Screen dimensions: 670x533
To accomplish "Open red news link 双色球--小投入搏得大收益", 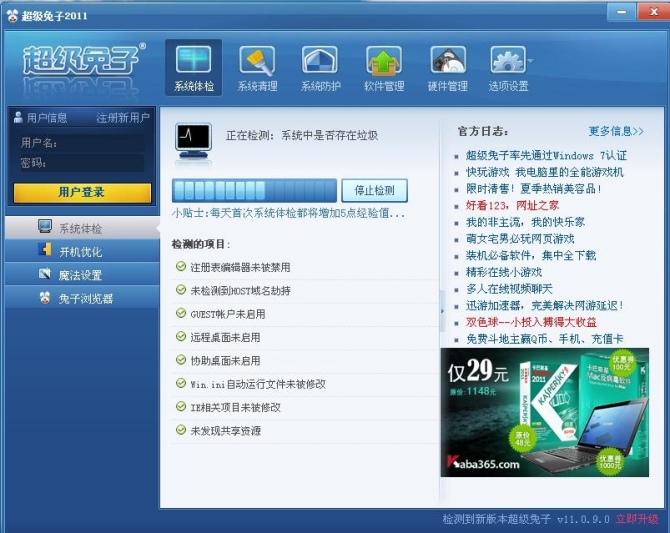I will coord(531,322).
